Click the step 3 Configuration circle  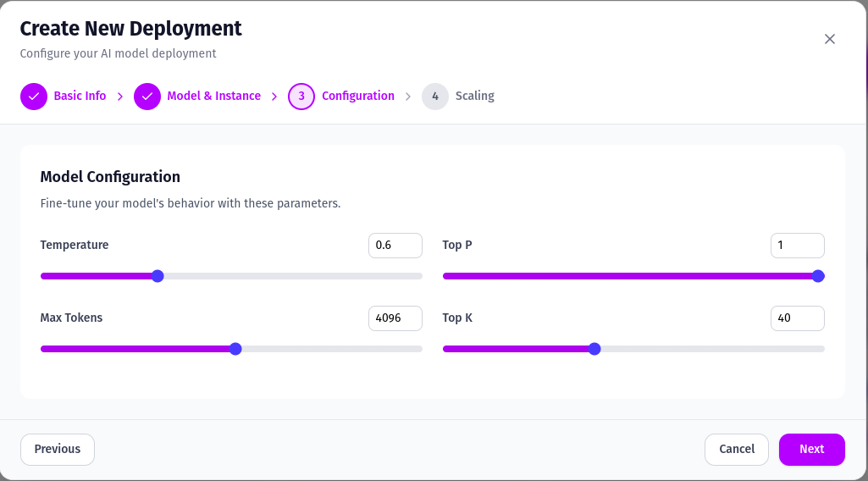[301, 97]
